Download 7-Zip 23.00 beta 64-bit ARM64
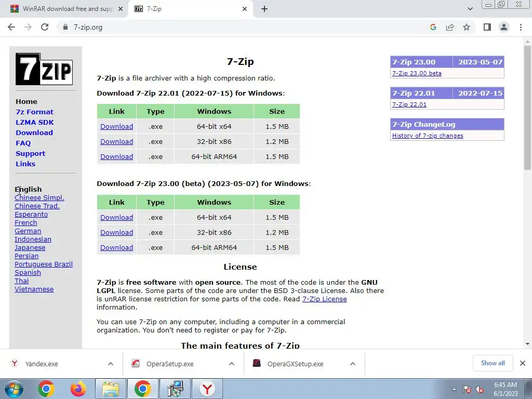 coord(116,248)
